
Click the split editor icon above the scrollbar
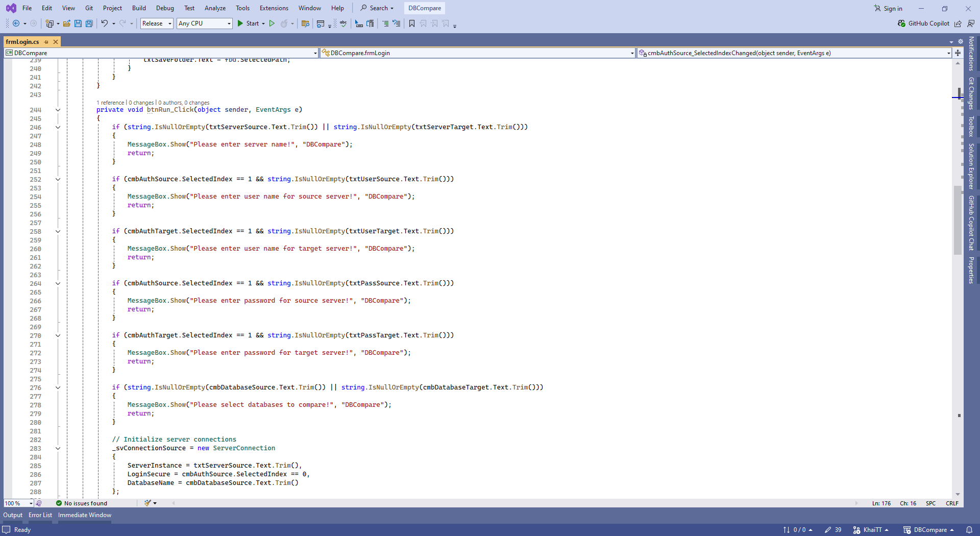point(958,53)
